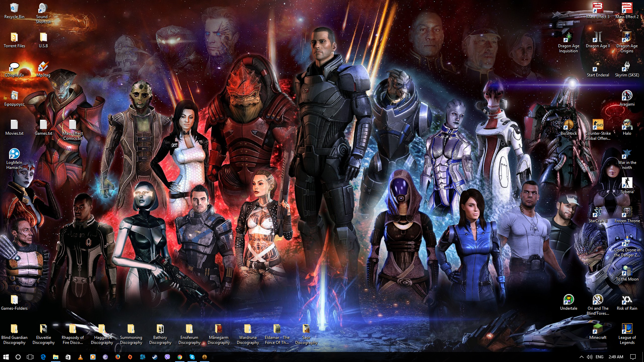
Task: Open the Mass Effect Comics.txt file
Action: click(72, 130)
